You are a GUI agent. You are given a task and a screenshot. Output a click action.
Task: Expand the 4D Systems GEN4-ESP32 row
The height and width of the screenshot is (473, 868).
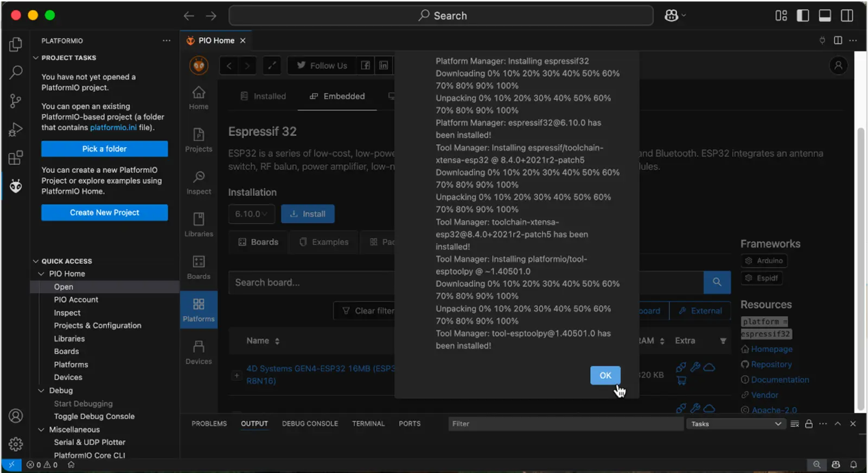coord(237,375)
